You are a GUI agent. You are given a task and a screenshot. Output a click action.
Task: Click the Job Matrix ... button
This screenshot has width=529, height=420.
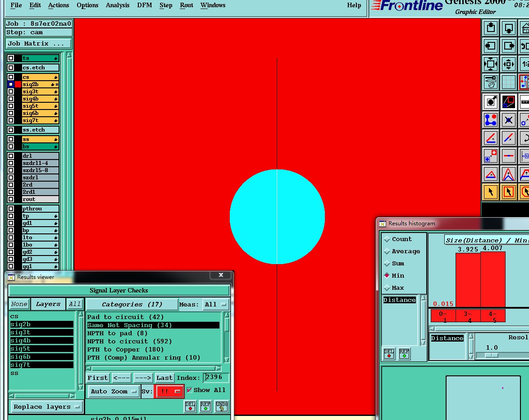pyautogui.click(x=38, y=44)
